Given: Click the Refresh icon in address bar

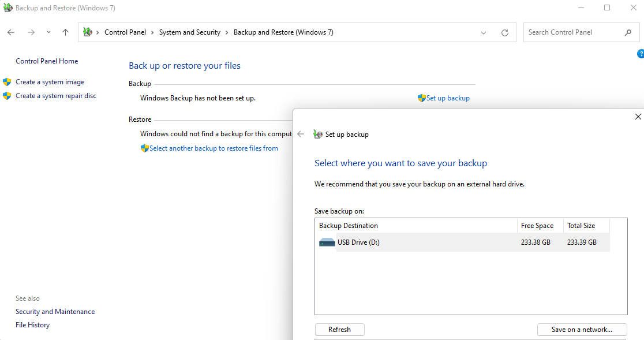Looking at the screenshot, I should click(x=505, y=33).
